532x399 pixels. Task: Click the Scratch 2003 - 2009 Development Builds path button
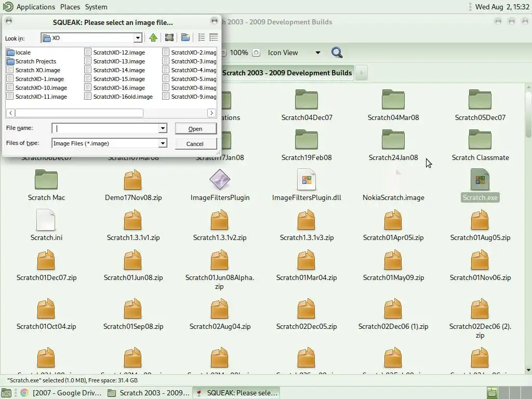point(287,73)
